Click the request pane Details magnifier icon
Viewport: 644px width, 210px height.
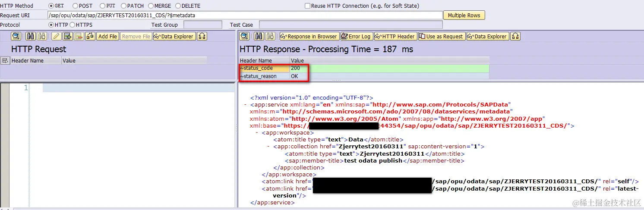[x=16, y=36]
